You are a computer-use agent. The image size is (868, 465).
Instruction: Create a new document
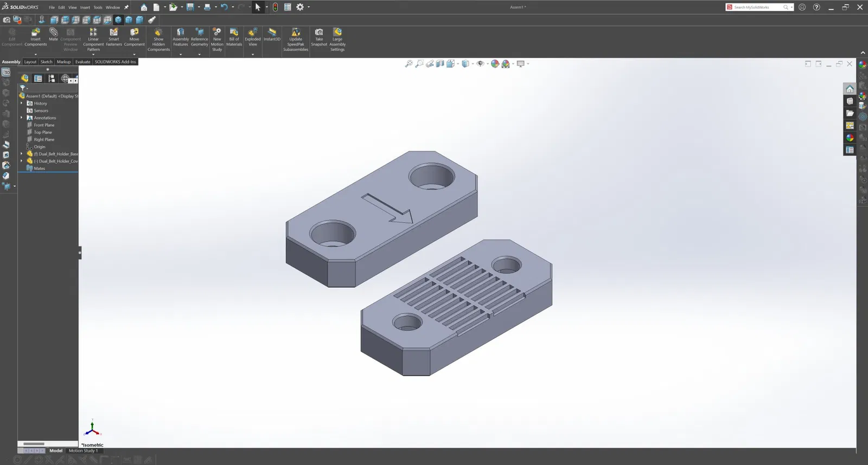pyautogui.click(x=156, y=7)
